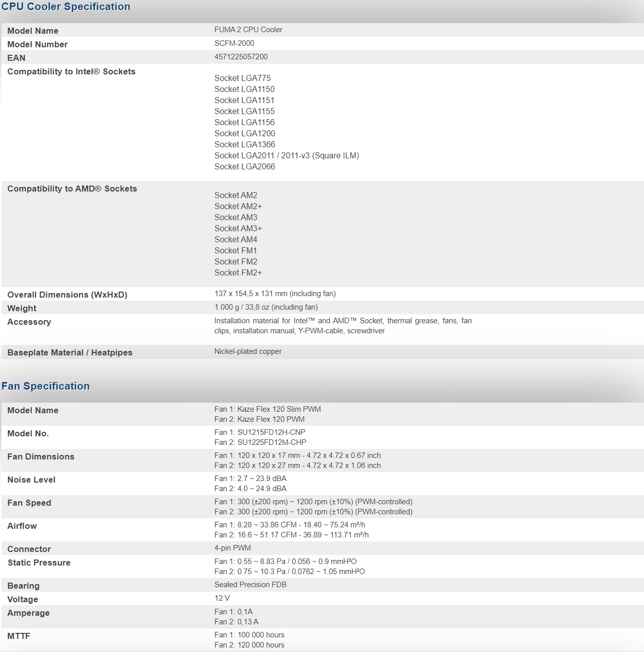Click the Fan Specification heading
The width and height of the screenshot is (644, 652).
46,386
